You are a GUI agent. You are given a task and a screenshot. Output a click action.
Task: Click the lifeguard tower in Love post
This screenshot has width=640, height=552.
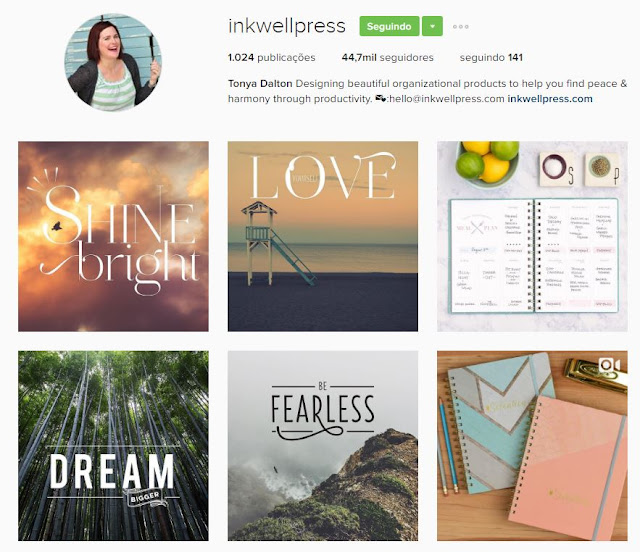click(278, 243)
